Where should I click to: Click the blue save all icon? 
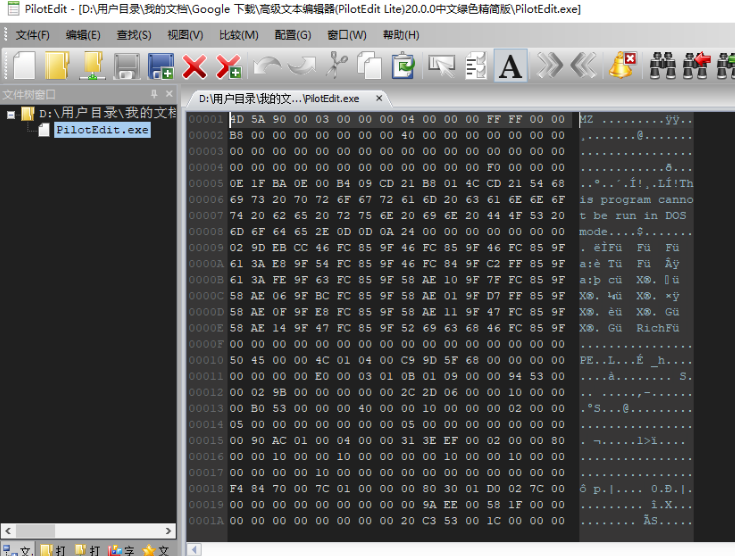161,65
